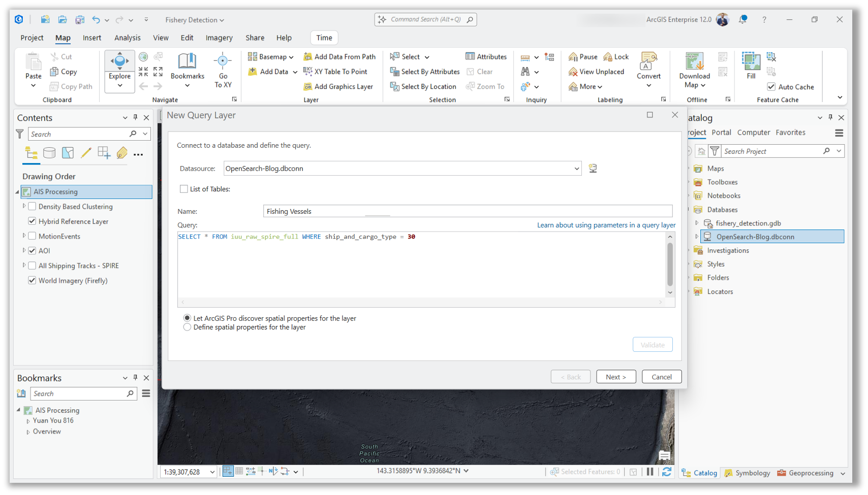Enable All Shipping Tracks - SPIRE layer
This screenshot has height=495, width=868.
(x=32, y=266)
